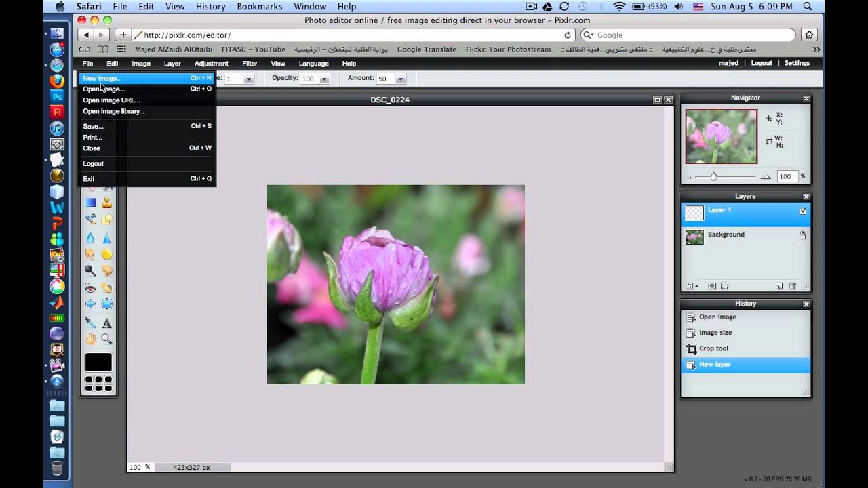This screenshot has height=488, width=868.
Task: Open the Opacity dropdown arrow
Action: tap(324, 79)
